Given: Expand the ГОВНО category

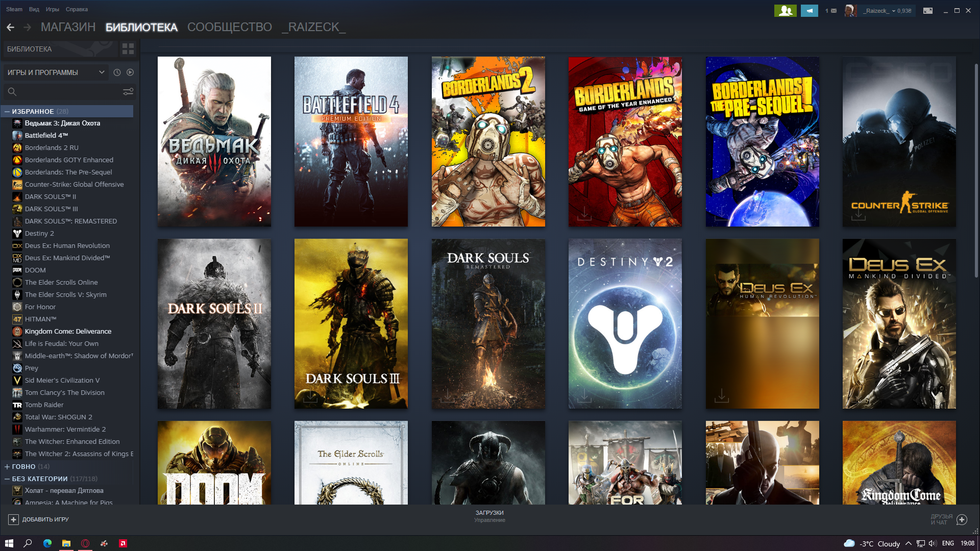Looking at the screenshot, I should click(7, 466).
